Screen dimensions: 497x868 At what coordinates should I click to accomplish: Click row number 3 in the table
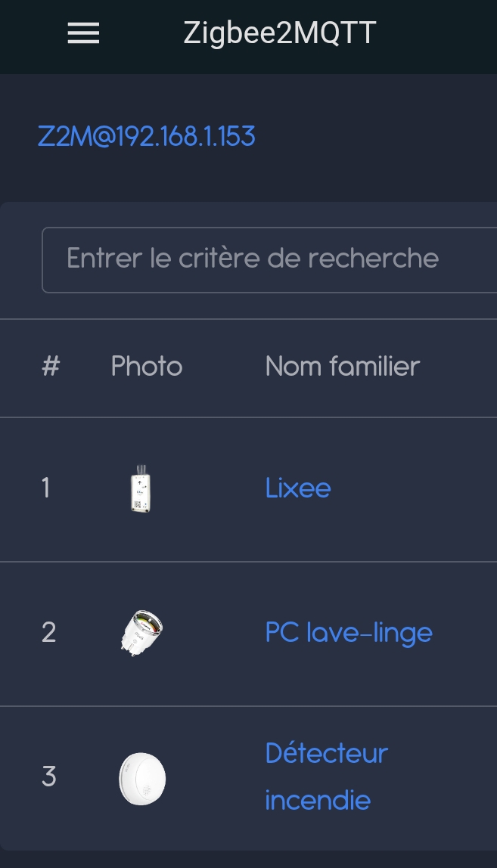(49, 777)
